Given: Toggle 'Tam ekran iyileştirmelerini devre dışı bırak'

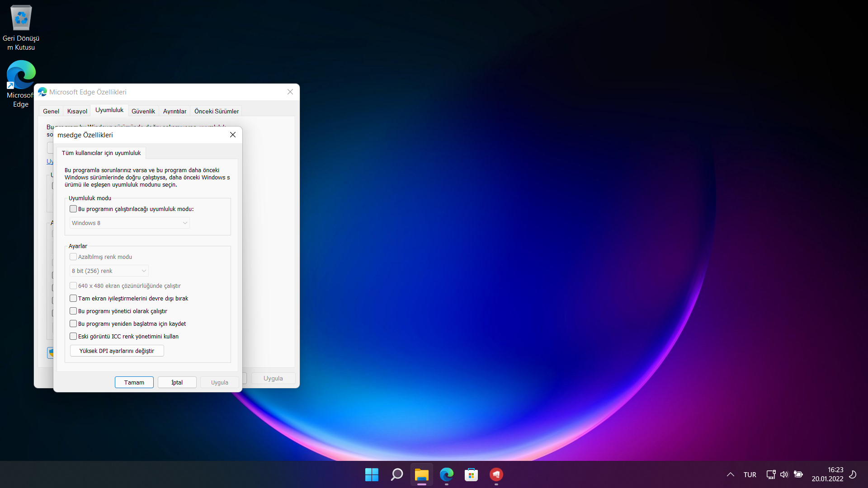Looking at the screenshot, I should point(73,299).
